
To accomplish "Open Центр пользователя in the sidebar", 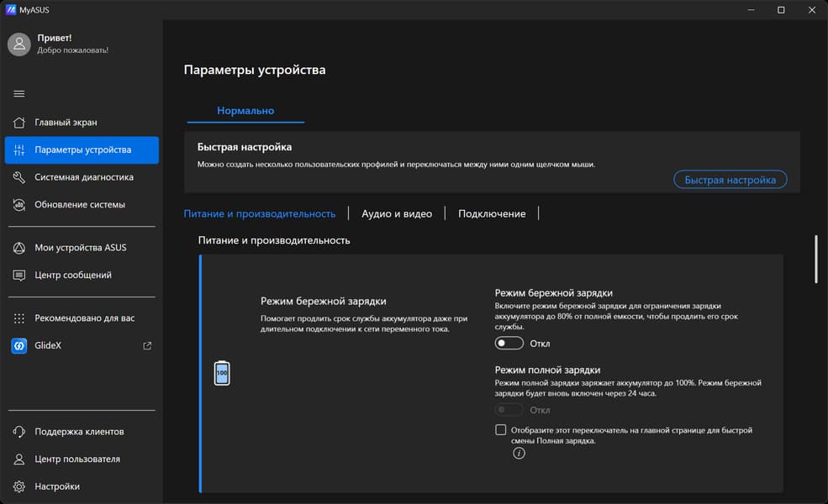I will point(77,459).
